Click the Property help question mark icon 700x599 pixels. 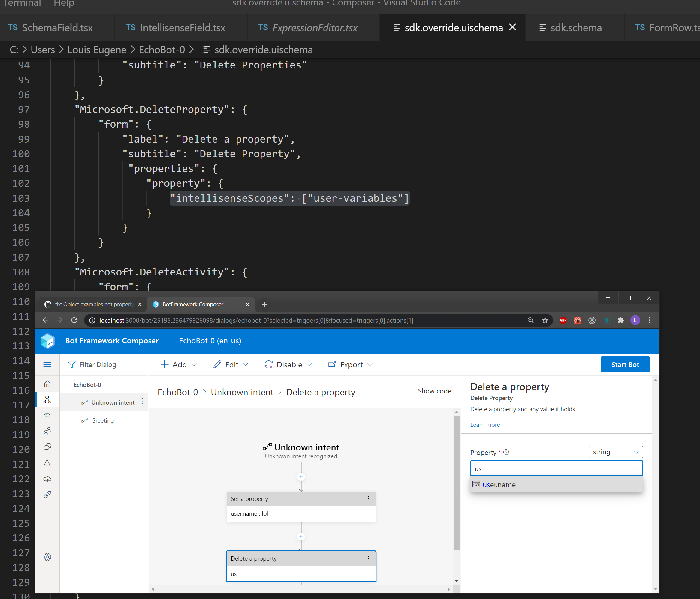(506, 452)
